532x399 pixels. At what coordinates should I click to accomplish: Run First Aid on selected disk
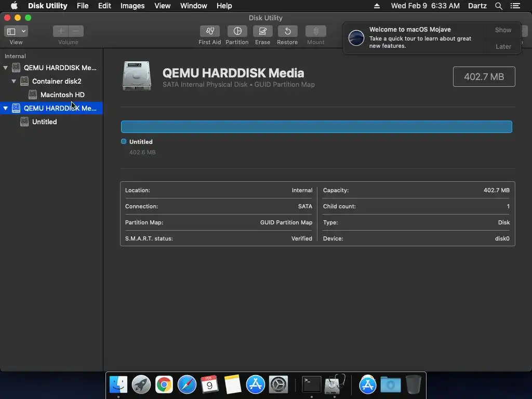tap(210, 31)
